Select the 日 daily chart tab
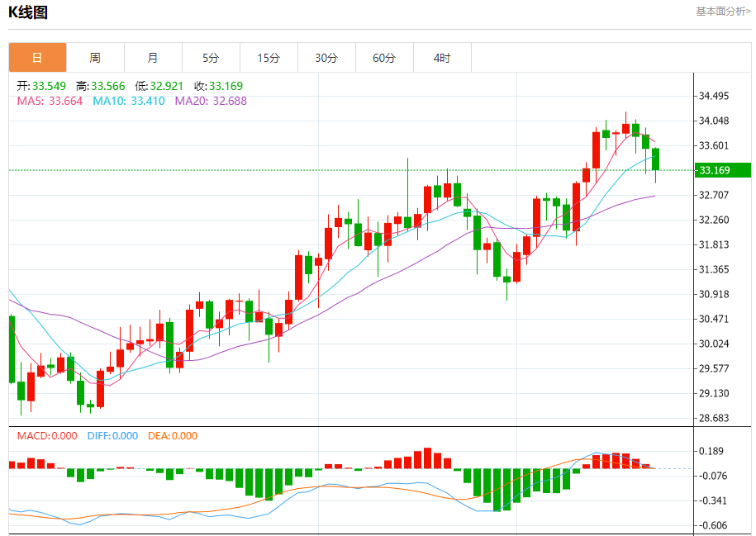The height and width of the screenshot is (536, 756). point(38,58)
